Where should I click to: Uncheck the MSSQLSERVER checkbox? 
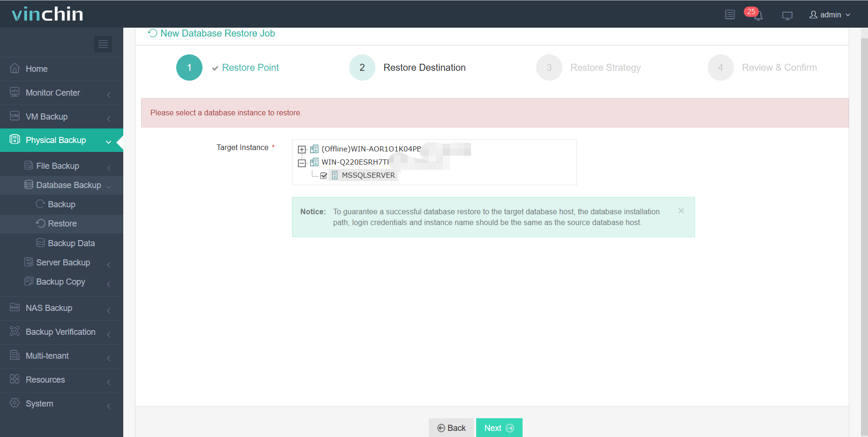(x=323, y=175)
